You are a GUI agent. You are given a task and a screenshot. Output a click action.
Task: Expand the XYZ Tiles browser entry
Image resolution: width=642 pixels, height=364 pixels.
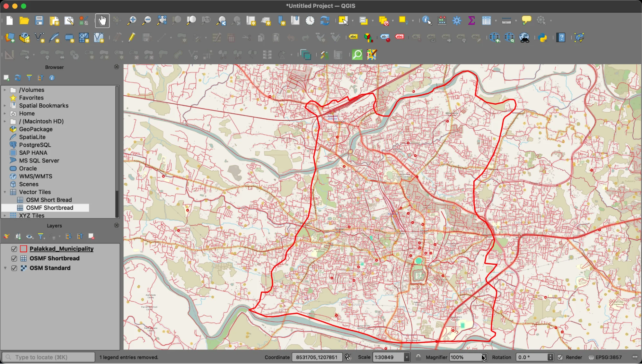tap(4, 215)
